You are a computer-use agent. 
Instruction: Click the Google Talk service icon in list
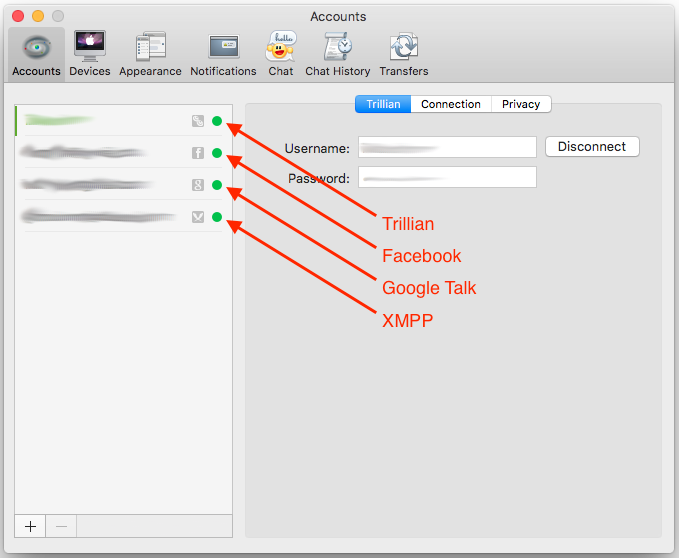tap(198, 185)
